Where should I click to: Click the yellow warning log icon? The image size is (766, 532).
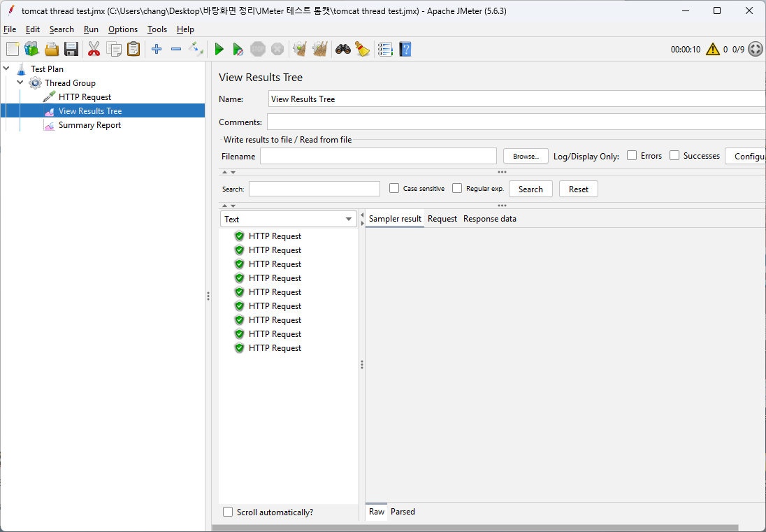coord(713,49)
